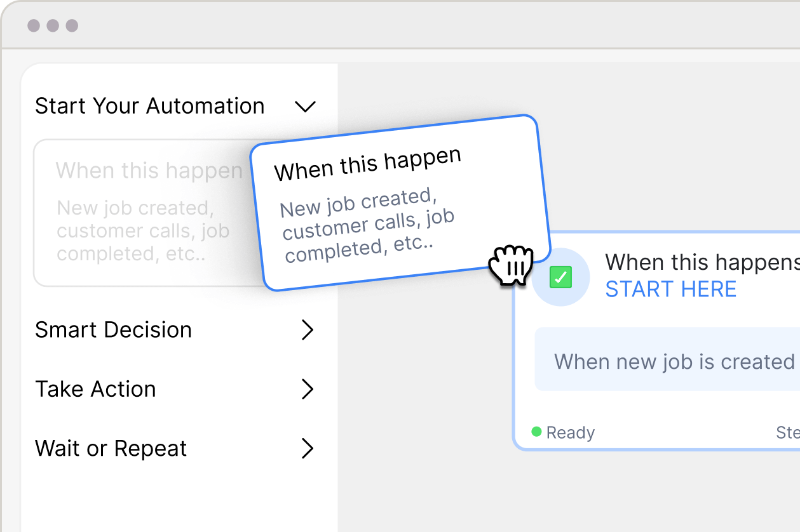Toggle the green checkmark on trigger node
Screen dimensions: 800x532
tap(560, 277)
